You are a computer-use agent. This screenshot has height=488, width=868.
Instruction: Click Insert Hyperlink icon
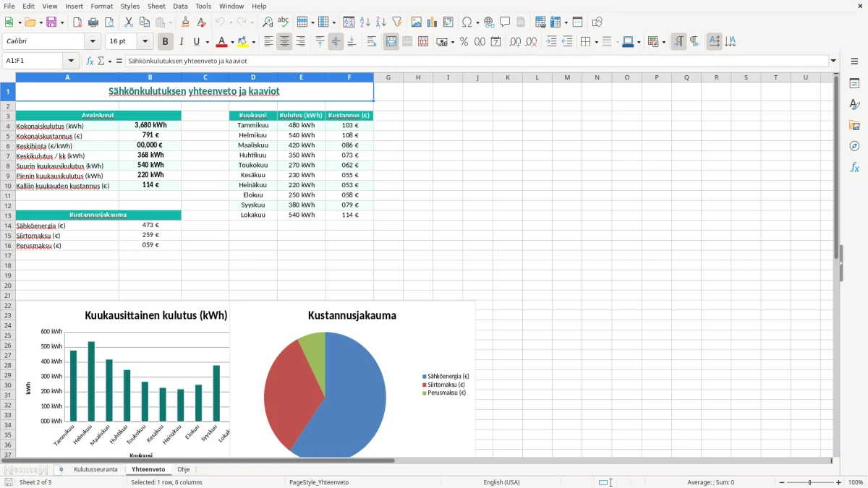489,22
